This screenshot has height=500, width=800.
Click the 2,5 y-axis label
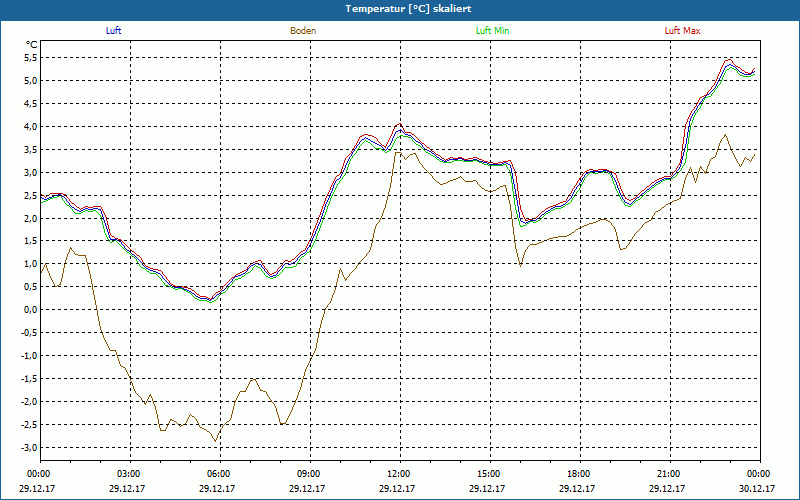pyautogui.click(x=31, y=195)
